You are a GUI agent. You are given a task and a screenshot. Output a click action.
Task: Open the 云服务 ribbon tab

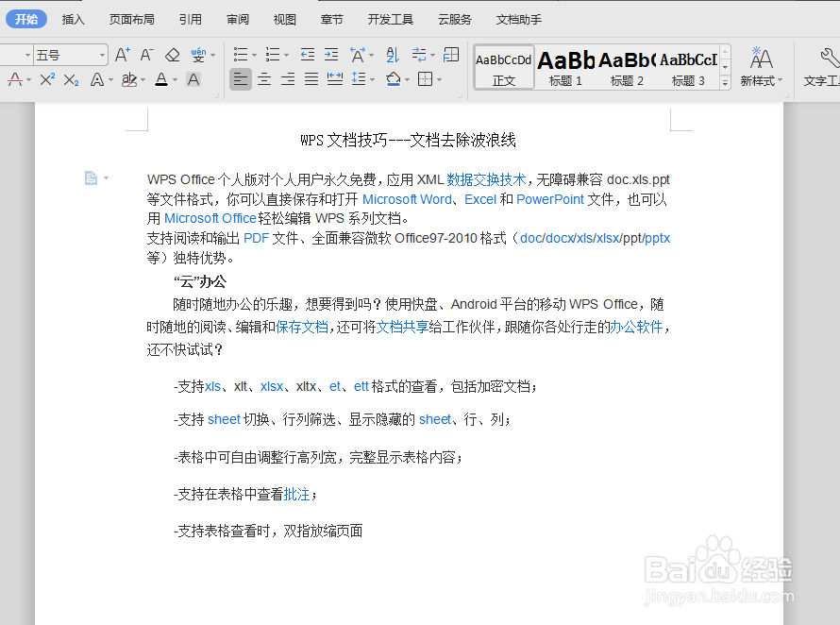click(455, 20)
